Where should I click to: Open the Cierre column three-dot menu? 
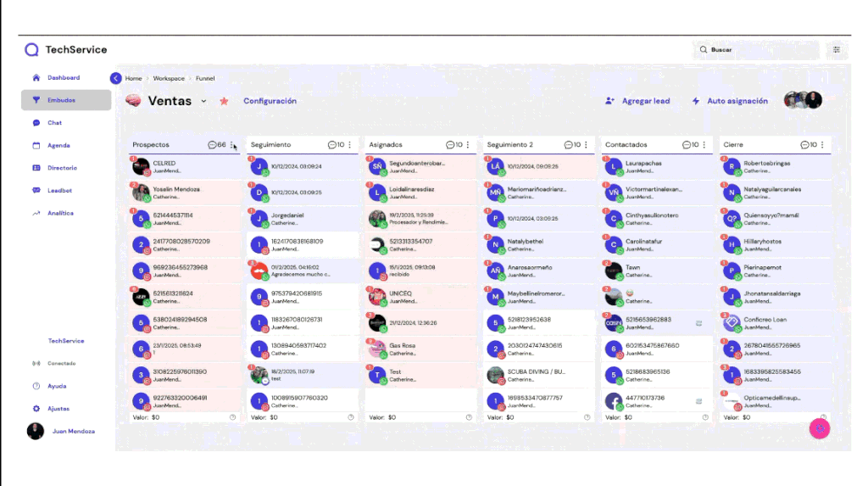point(821,145)
